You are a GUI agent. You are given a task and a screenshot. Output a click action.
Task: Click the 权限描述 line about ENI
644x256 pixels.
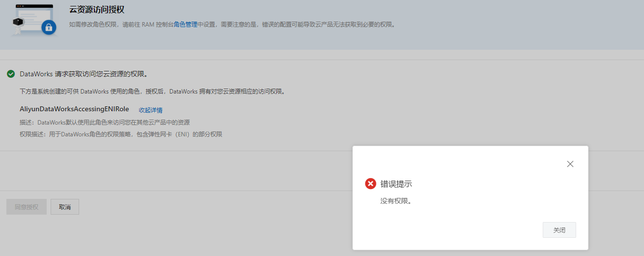(121, 134)
